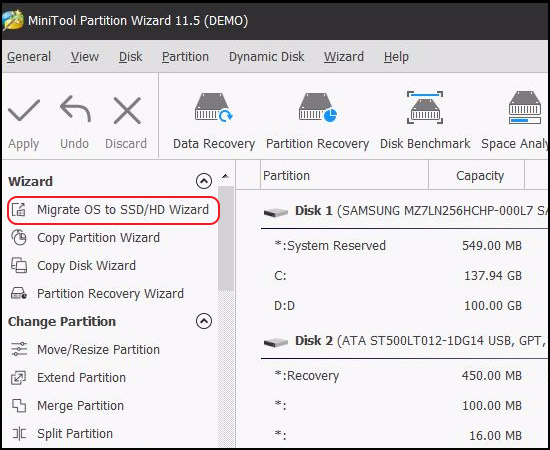
Task: Click the left sidebar scrollbar thumb
Action: (x=226, y=239)
